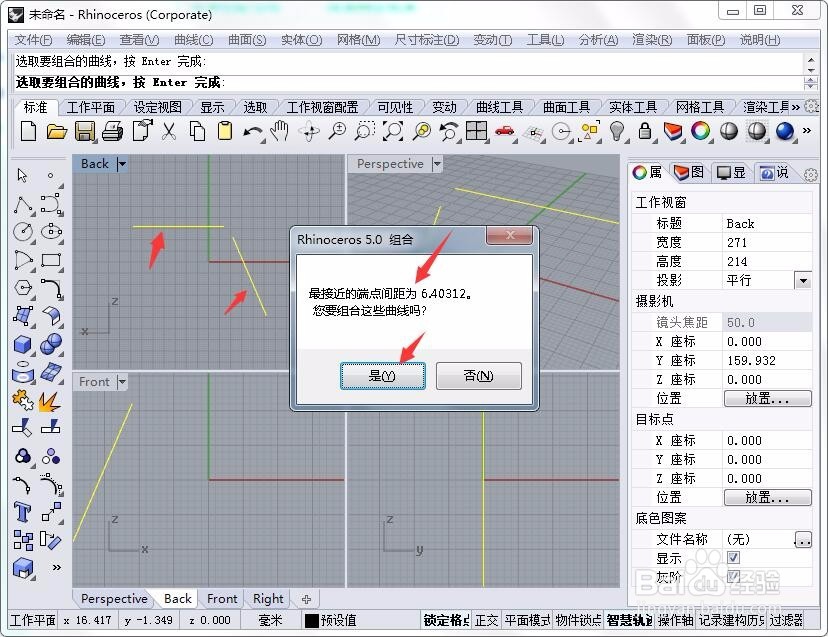Click the Explode icon in the sidebar
Screen dimensions: 828x637
[49, 402]
